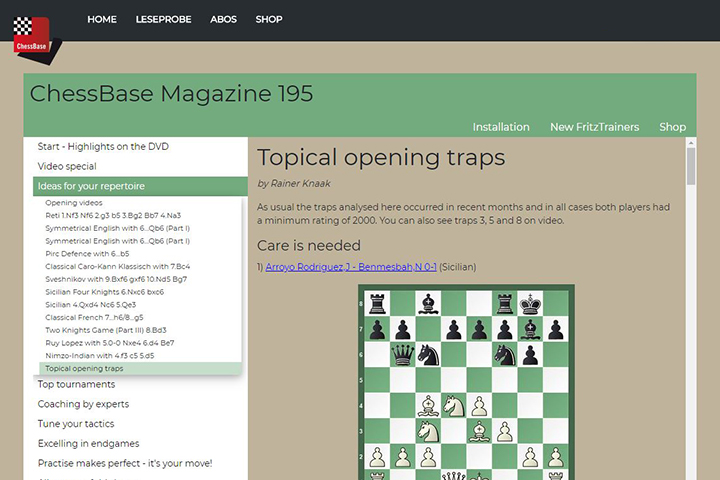
Task: Expand Coaching by experts section
Action: point(83,404)
